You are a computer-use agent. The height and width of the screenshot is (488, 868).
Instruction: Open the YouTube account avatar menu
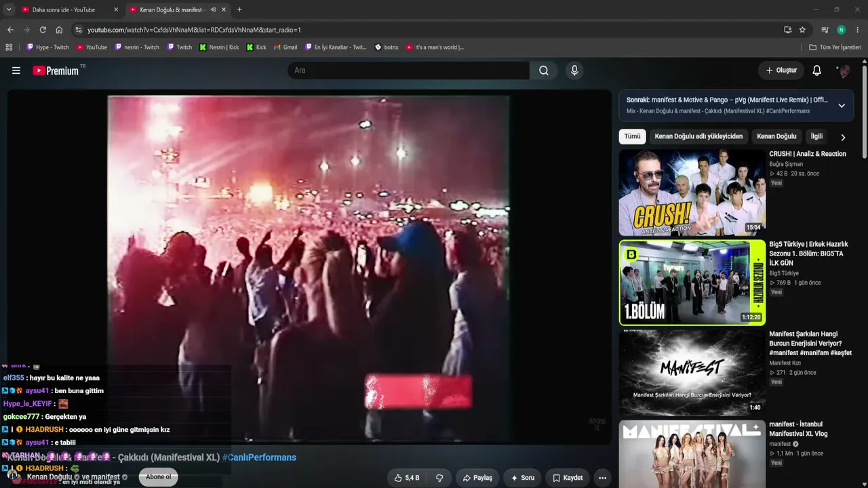coord(844,70)
